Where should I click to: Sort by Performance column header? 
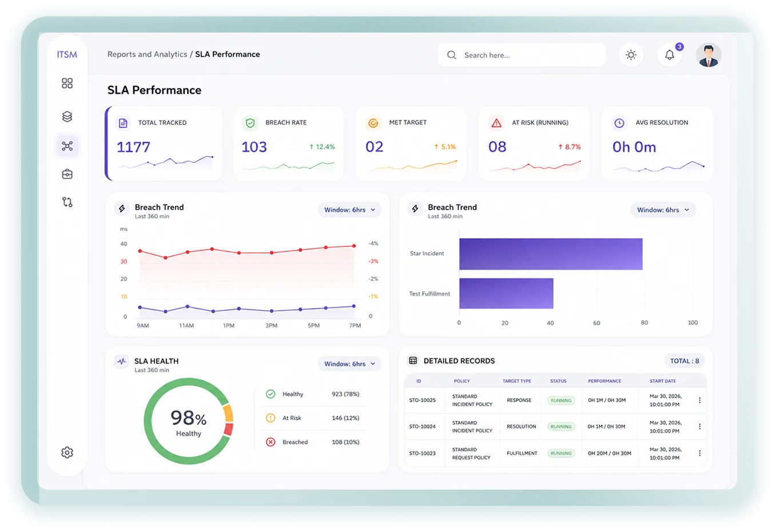[x=605, y=381]
